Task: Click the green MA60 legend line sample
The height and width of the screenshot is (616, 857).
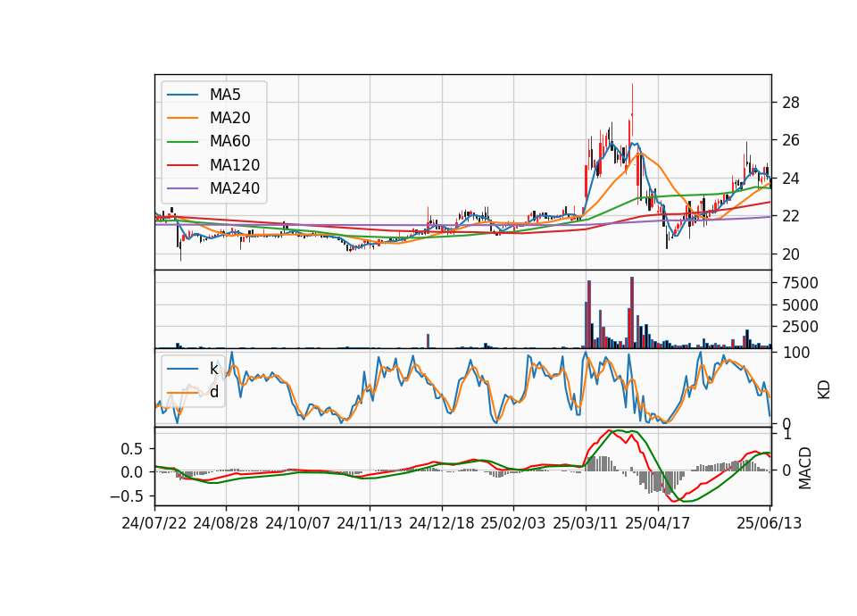Action: (182, 142)
